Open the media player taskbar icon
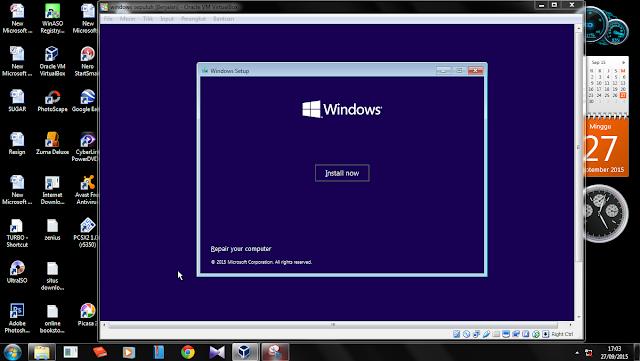640x361 pixels. (129, 352)
